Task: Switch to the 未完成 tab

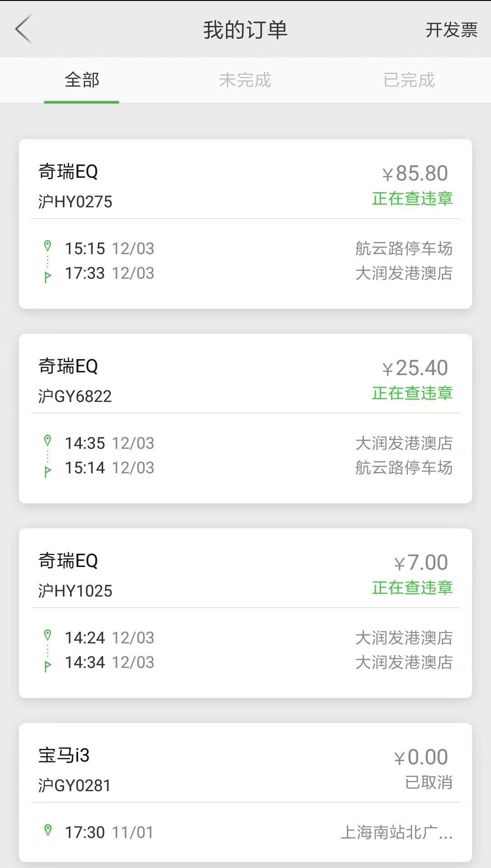Action: 245,80
